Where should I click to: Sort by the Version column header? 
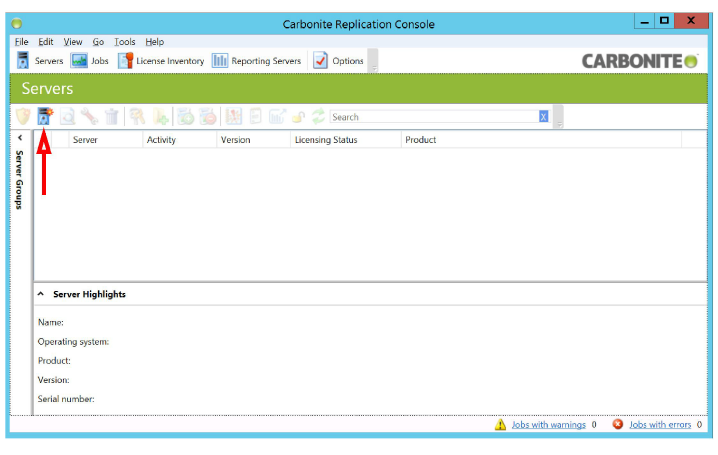click(x=254, y=140)
